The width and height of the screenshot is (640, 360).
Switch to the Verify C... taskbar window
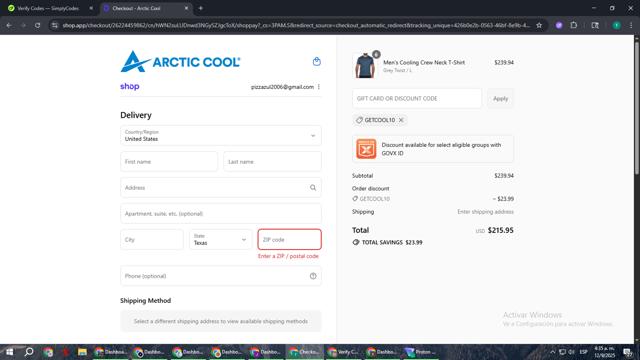tap(342, 352)
